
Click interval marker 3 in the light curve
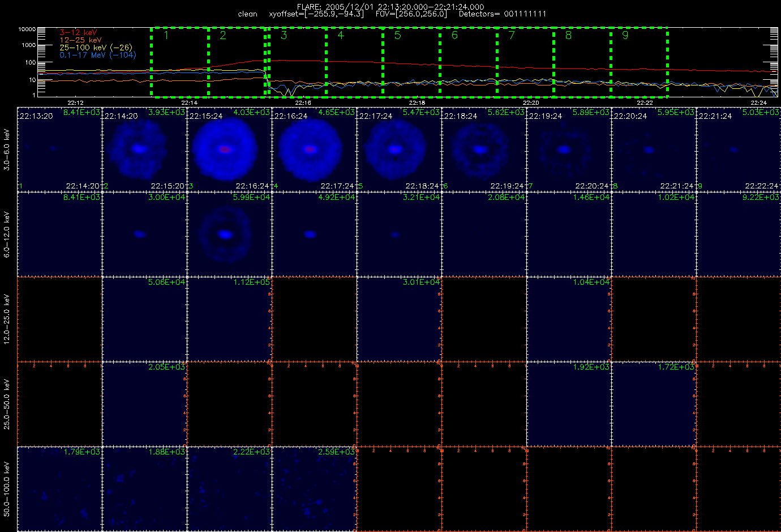pyautogui.click(x=284, y=35)
